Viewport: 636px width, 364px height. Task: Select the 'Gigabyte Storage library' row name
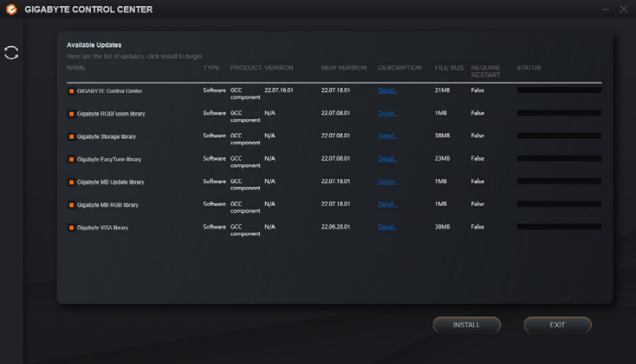tap(106, 136)
